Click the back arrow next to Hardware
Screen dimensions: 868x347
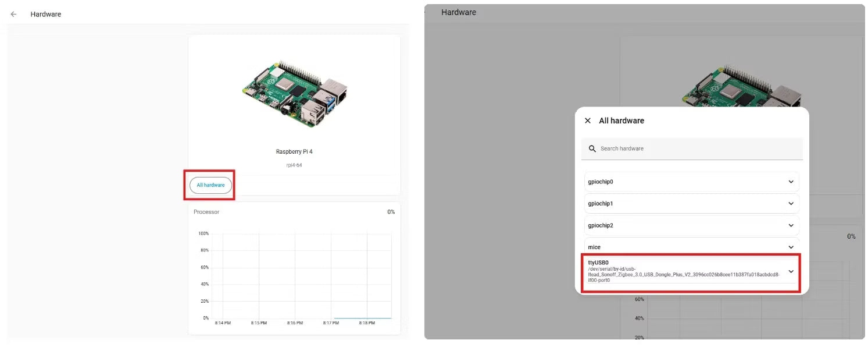tap(14, 14)
